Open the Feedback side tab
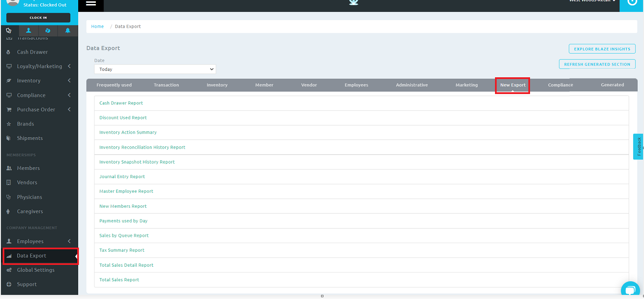 click(x=639, y=146)
